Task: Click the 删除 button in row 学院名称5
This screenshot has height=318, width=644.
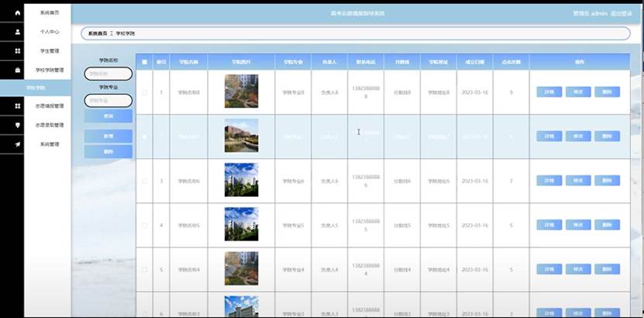Action: [607, 225]
